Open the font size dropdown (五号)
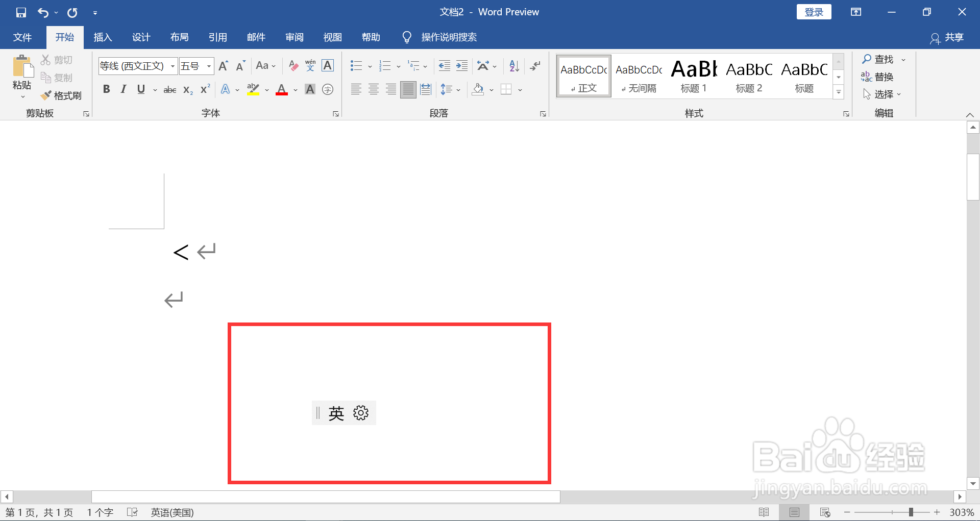 click(x=209, y=66)
